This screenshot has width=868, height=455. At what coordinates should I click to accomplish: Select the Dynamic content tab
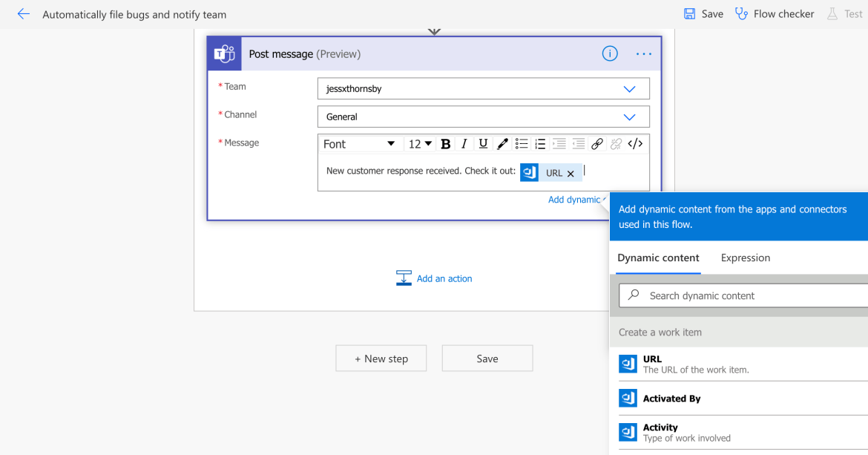pos(658,258)
